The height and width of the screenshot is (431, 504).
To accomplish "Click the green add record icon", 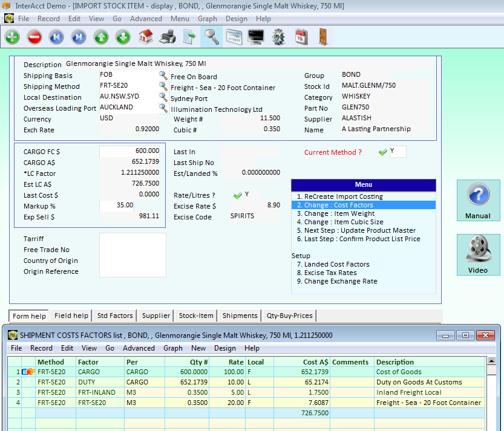I will pos(12,37).
